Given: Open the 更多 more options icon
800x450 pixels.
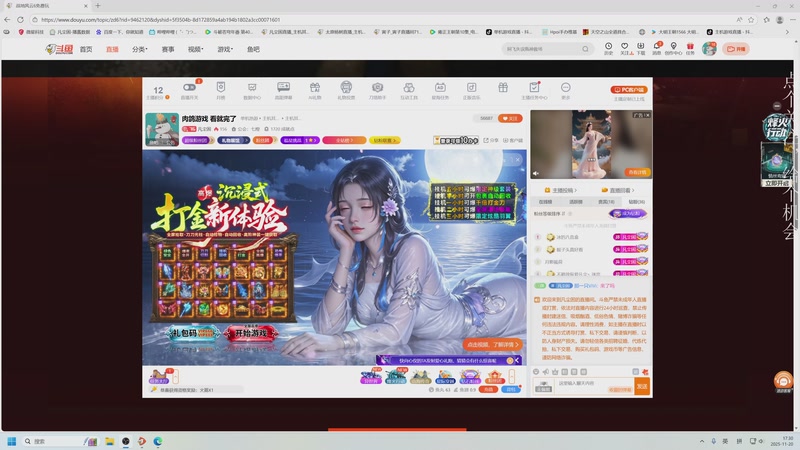Looking at the screenshot, I should coord(565,90).
